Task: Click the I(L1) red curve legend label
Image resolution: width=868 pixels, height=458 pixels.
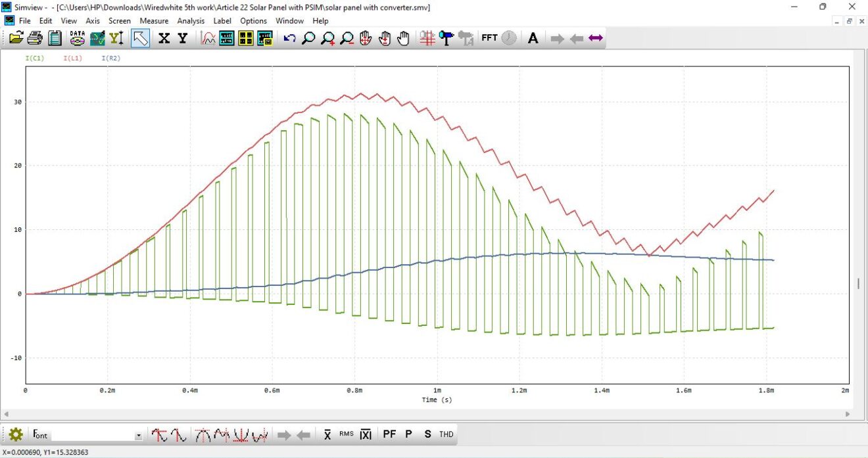Action: coord(72,58)
